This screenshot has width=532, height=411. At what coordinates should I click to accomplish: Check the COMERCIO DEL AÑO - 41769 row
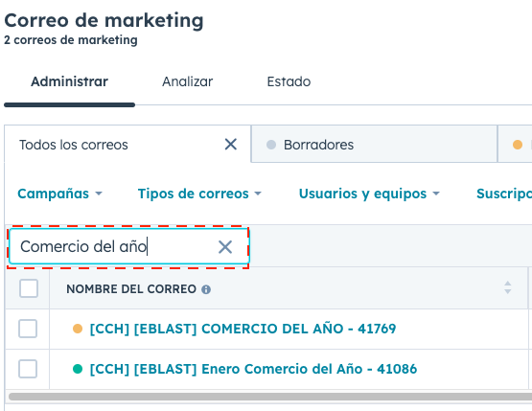click(x=28, y=329)
